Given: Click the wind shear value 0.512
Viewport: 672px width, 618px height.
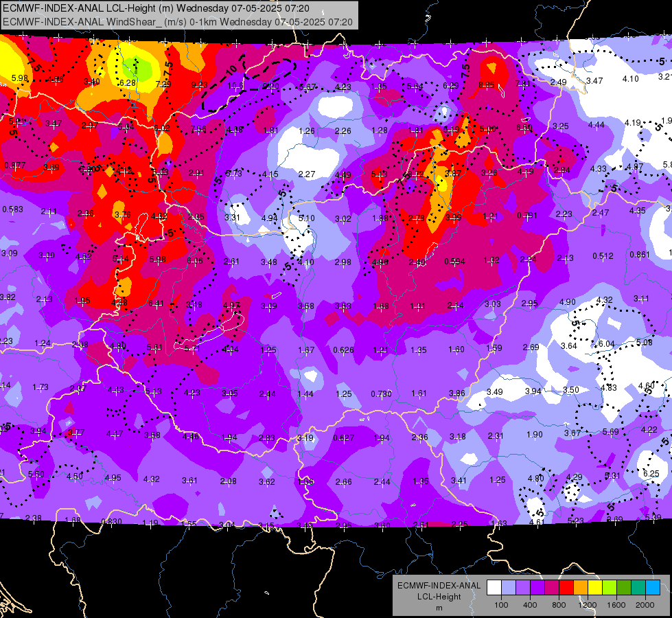Looking at the screenshot, I should pos(603,255).
